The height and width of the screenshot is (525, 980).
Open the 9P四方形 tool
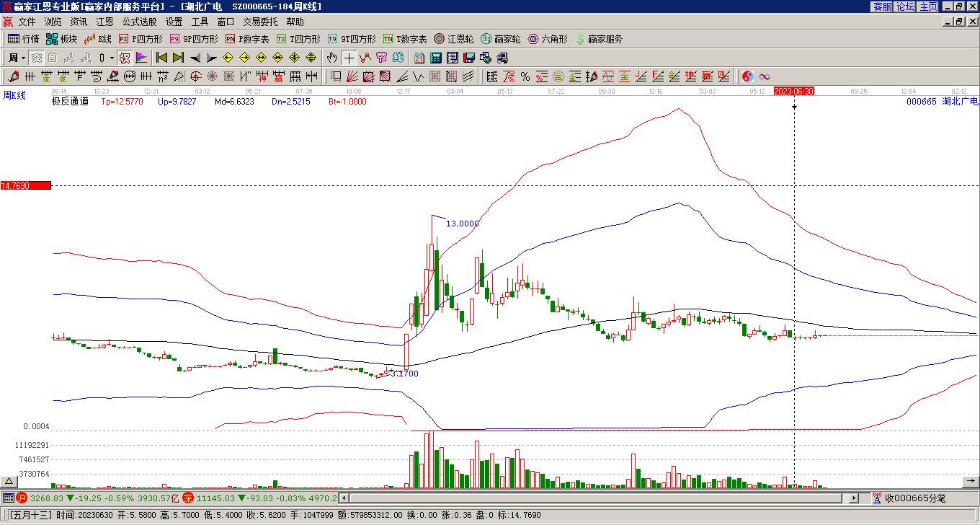[x=194, y=39]
